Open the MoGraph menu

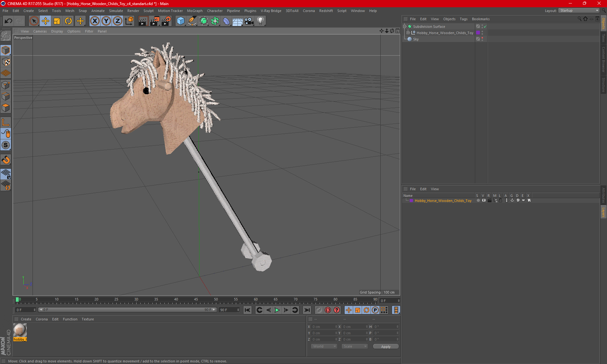click(x=195, y=11)
